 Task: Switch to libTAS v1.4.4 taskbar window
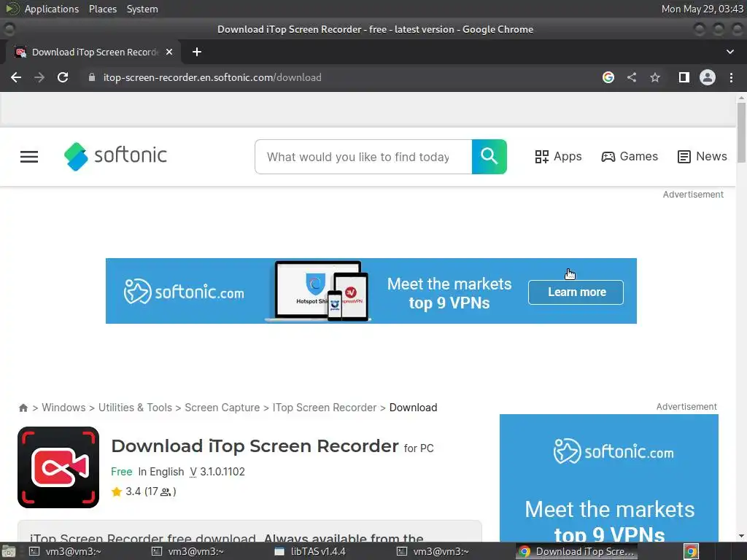coord(311,551)
